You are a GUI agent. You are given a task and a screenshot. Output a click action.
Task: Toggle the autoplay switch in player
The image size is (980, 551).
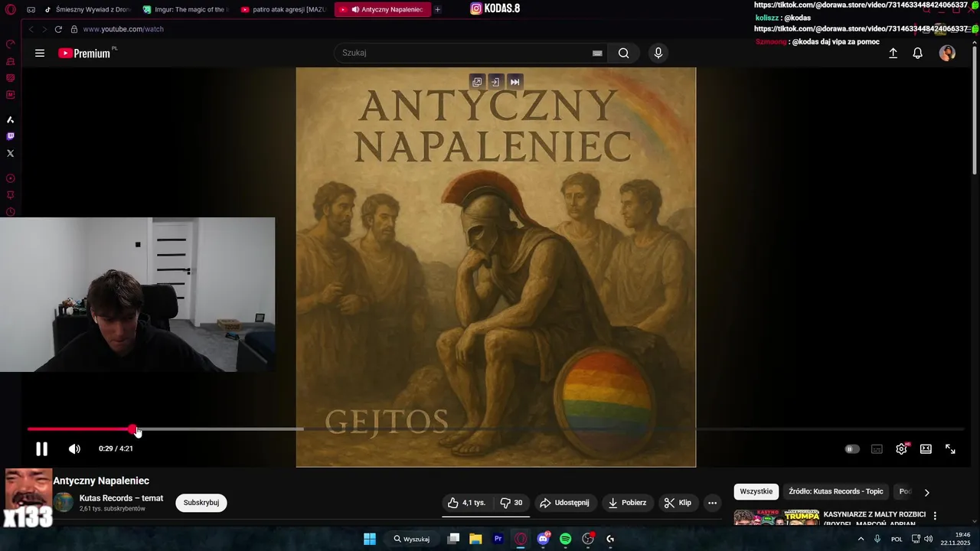click(x=852, y=449)
